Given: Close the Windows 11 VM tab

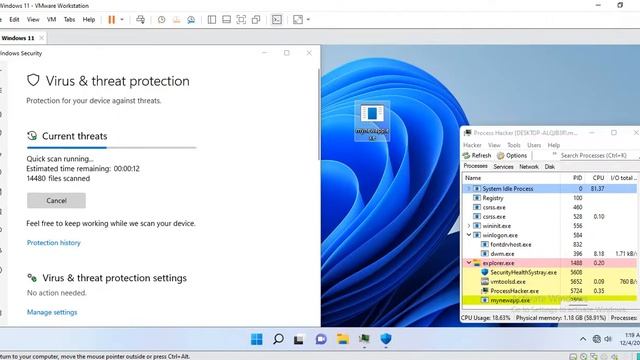Looking at the screenshot, I should pos(41,38).
